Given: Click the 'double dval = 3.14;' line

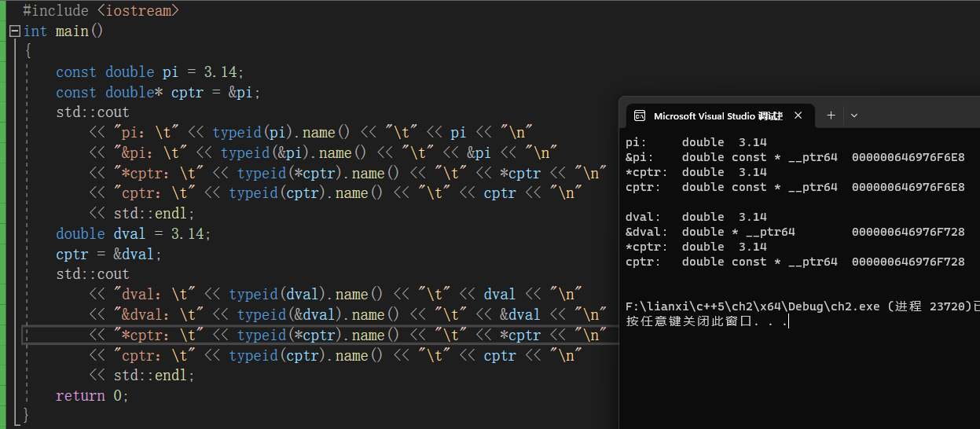Looking at the screenshot, I should point(133,233).
